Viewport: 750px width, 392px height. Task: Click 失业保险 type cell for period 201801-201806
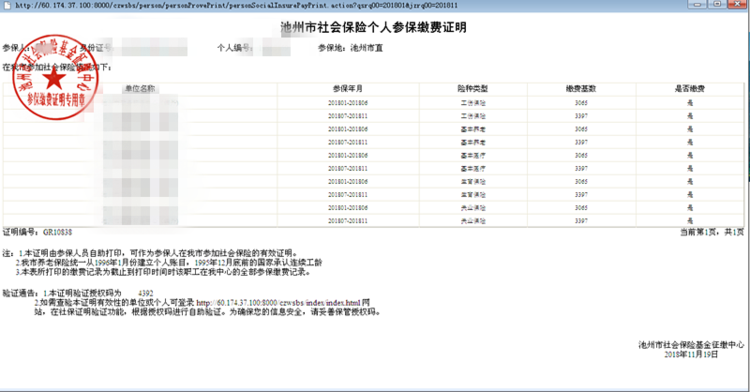pos(473,207)
